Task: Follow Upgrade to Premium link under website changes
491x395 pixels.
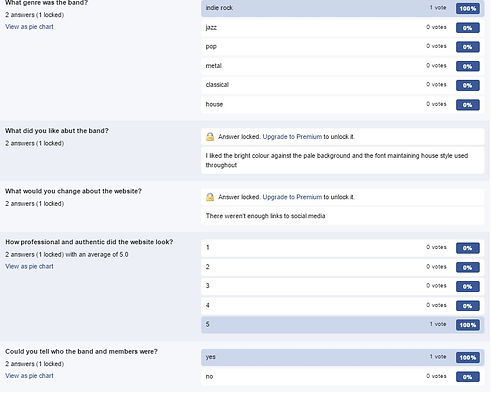Action: [292, 197]
